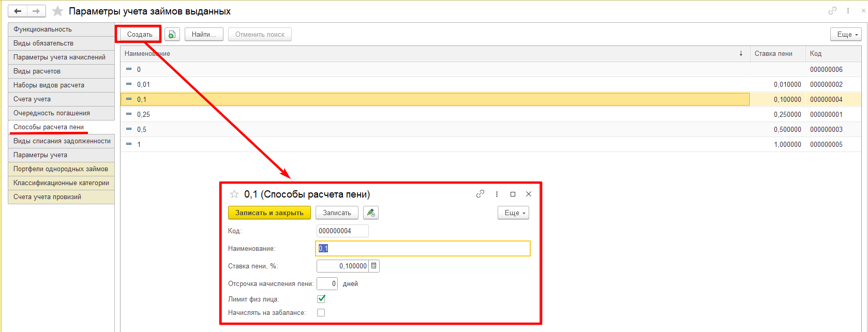Click Записать и закрыть button
This screenshot has width=868, height=332.
click(270, 213)
